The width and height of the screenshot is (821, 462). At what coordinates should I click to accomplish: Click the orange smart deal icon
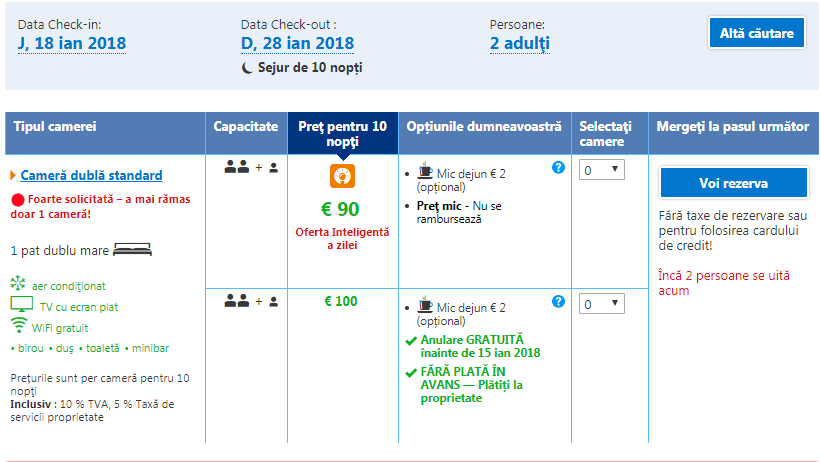[x=343, y=176]
